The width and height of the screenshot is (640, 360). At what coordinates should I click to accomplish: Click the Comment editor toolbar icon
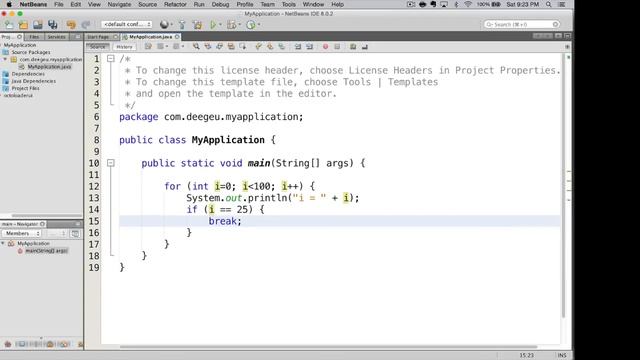tap(353, 47)
